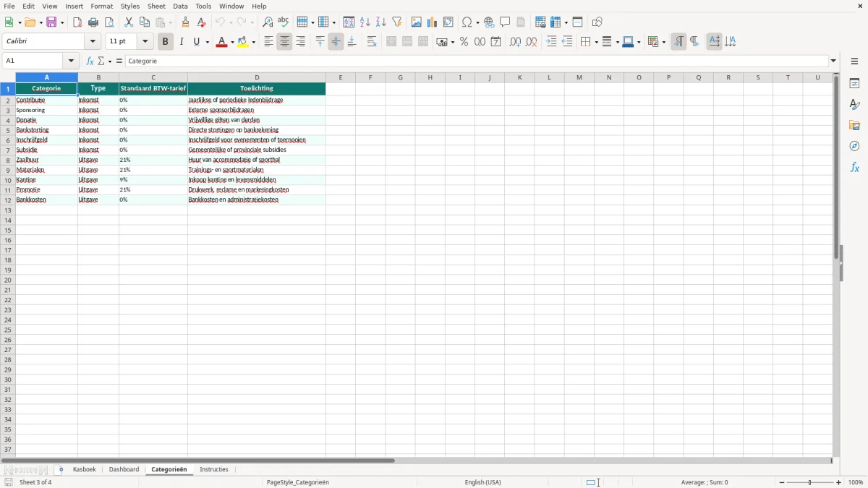Open the borders dropdown arrow
Image resolution: width=868 pixels, height=488 pixels.
pyautogui.click(x=595, y=42)
